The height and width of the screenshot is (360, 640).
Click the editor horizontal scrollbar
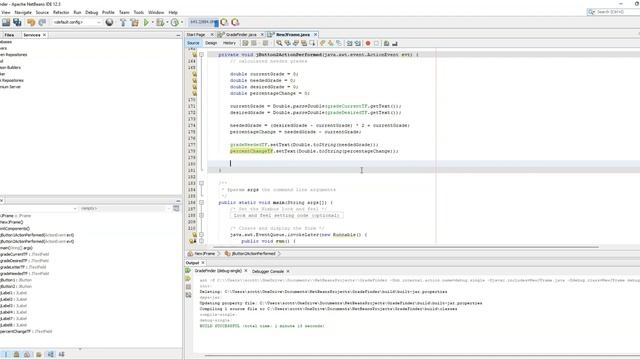405,247
